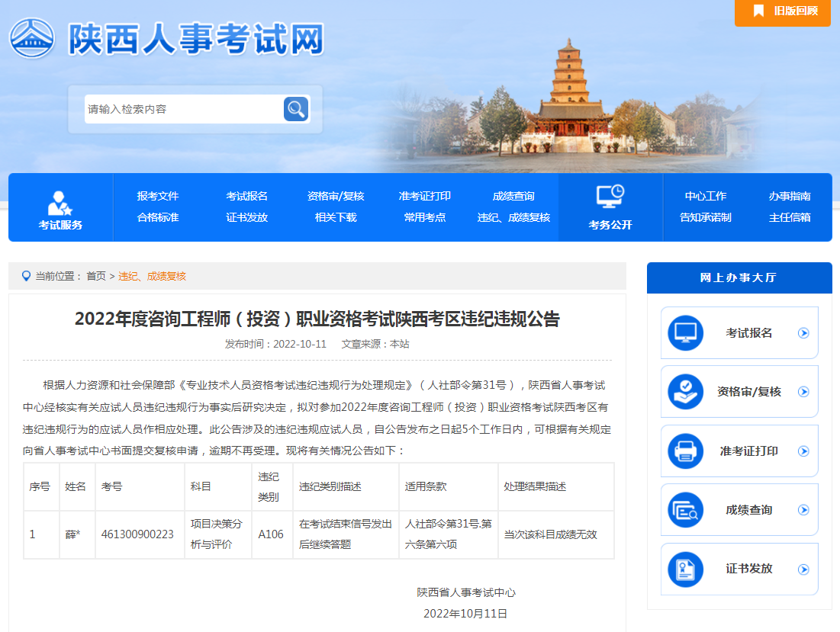The height and width of the screenshot is (632, 840).
Task: Click the 旧版回顾 orange button
Action: coord(783,11)
